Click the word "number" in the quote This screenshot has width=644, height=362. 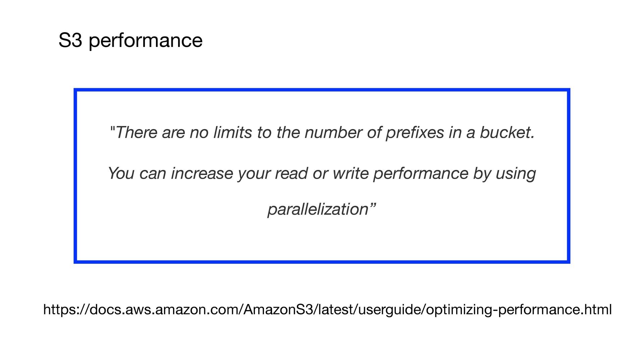pos(333,133)
